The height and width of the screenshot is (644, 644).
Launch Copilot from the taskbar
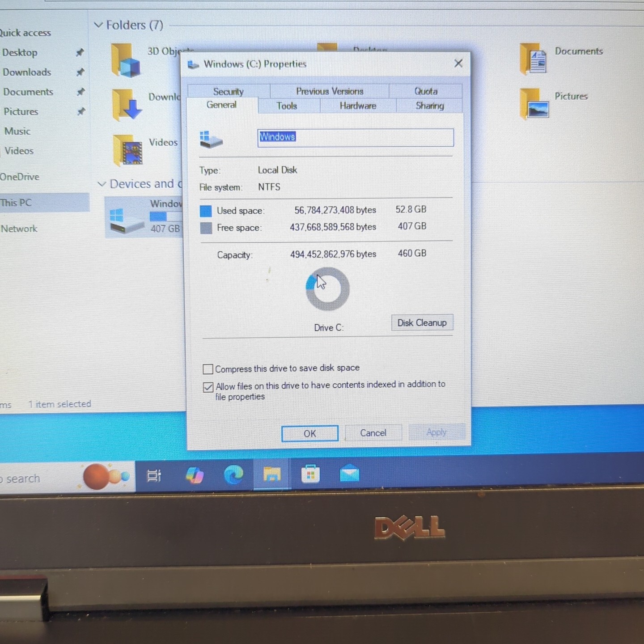(x=195, y=475)
